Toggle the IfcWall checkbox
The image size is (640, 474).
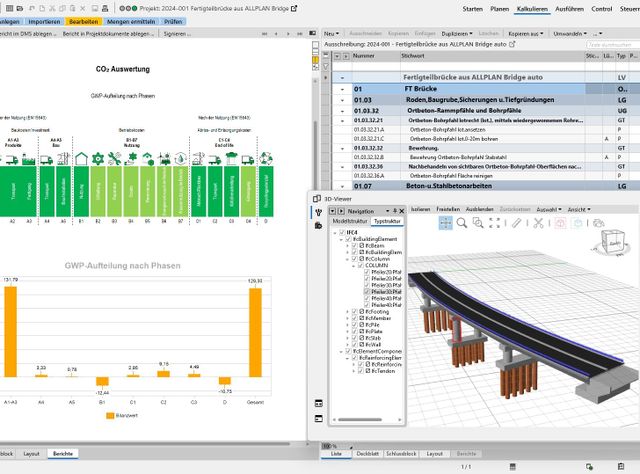355,345
